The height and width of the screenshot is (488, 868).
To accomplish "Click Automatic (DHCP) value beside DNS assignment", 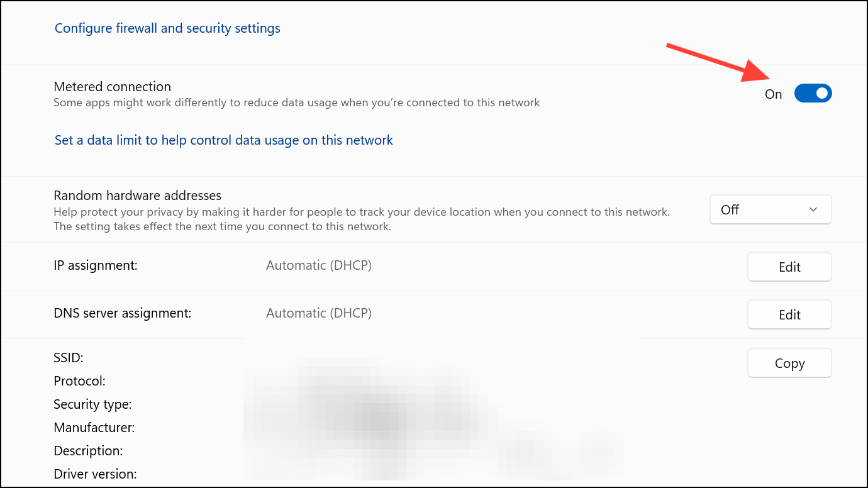I will [x=318, y=313].
